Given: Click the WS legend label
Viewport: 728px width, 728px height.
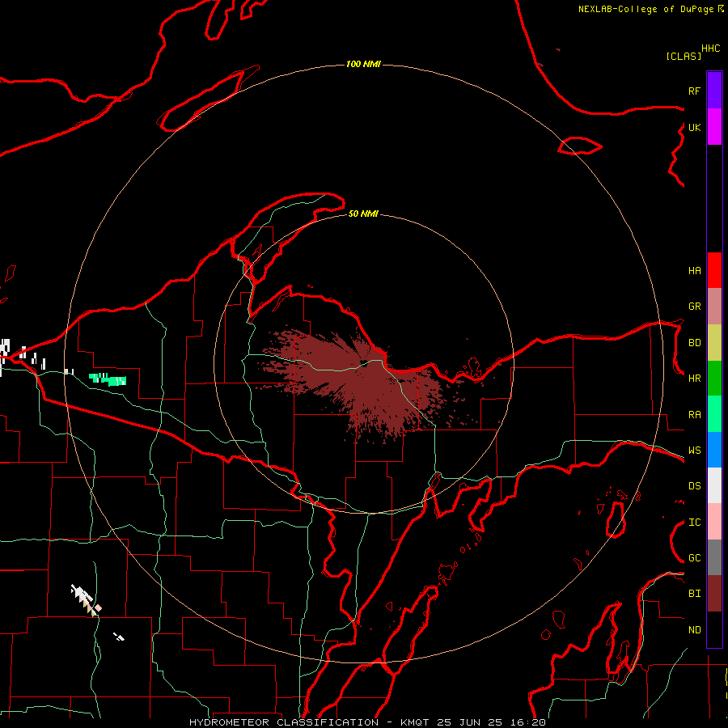Looking at the screenshot, I should 694,451.
